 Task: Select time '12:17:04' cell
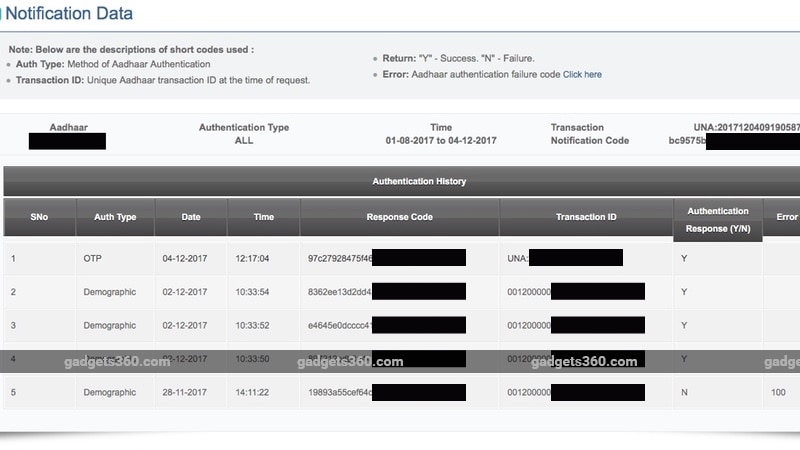[252, 259]
